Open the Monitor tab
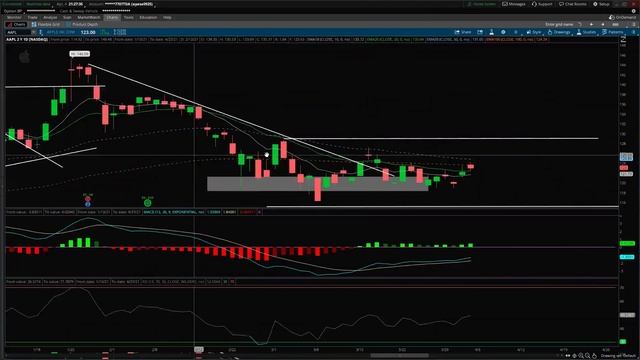 pos(14,18)
